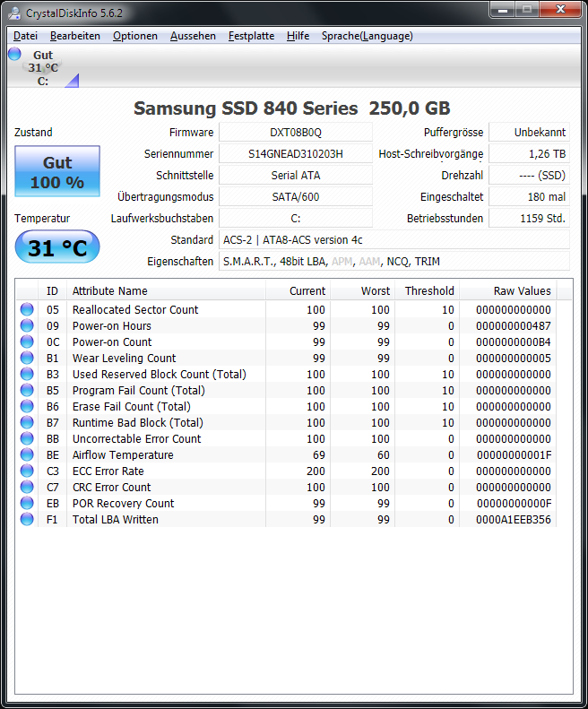Click the CrystalDiskInfo title bar app icon
Screen dimensions: 588x709
[14, 13]
